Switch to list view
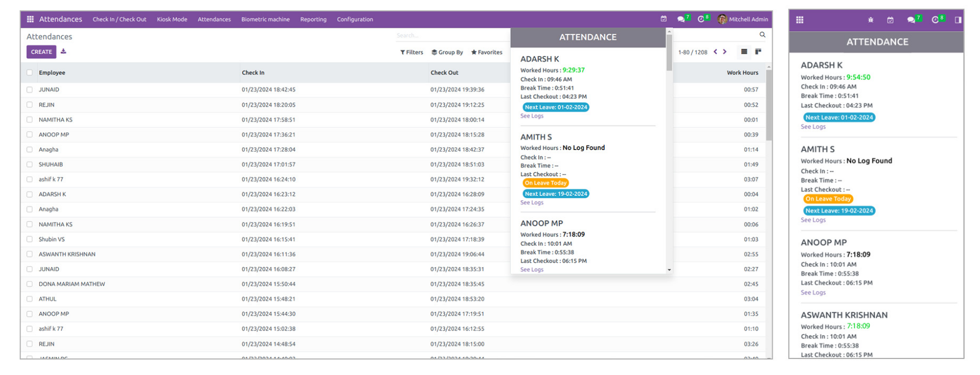The image size is (980, 375). 744,52
